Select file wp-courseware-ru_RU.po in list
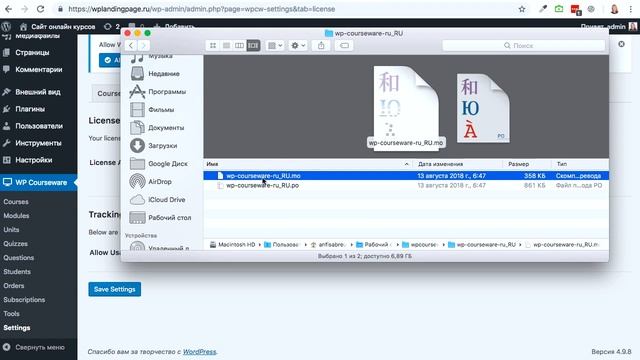640x360 pixels. point(406,185)
